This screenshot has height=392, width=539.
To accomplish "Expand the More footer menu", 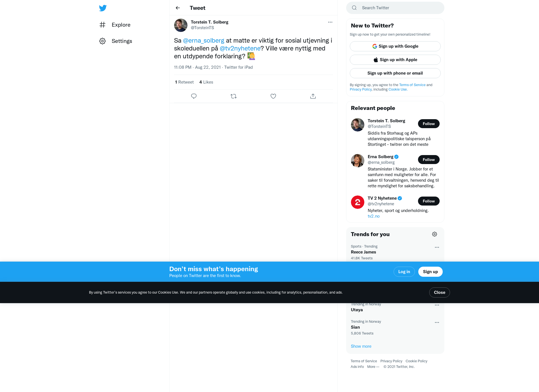I will (x=373, y=367).
